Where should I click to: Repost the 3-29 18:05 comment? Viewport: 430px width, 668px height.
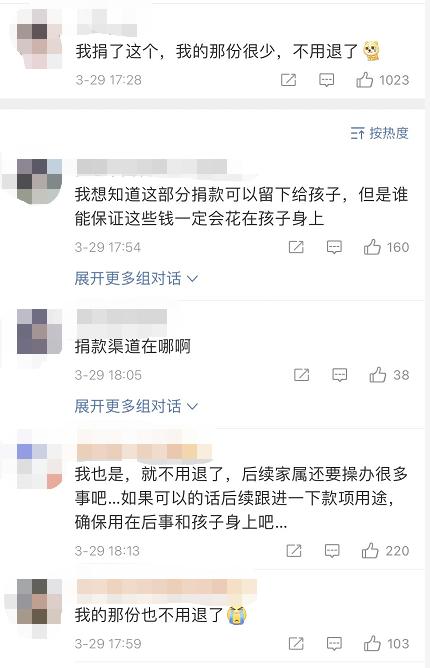[x=302, y=375]
